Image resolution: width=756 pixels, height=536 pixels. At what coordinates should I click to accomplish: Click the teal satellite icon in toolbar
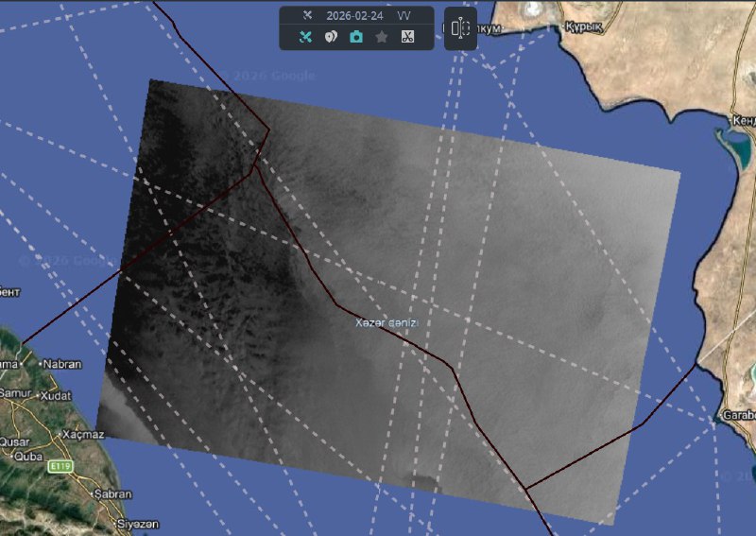coord(305,37)
